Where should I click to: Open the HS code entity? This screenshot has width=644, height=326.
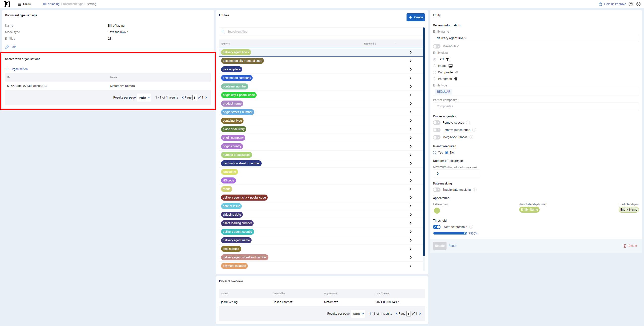tap(228, 180)
